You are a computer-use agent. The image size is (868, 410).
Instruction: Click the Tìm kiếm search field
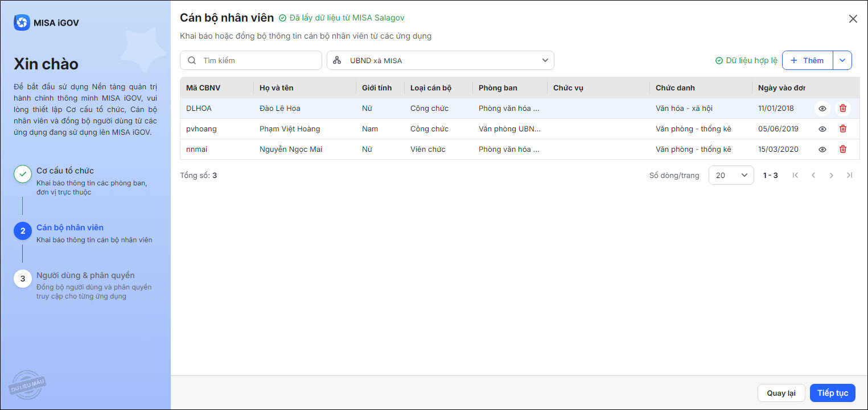coord(251,60)
